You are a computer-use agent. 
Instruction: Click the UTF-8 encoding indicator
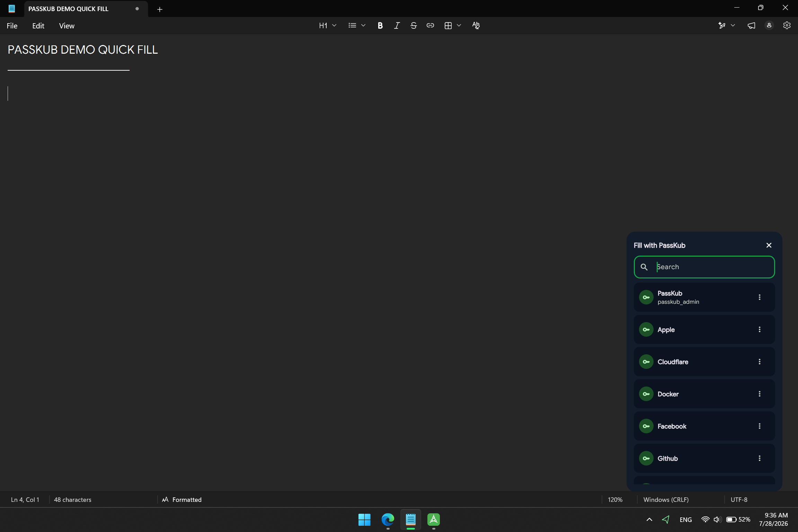pos(739,500)
